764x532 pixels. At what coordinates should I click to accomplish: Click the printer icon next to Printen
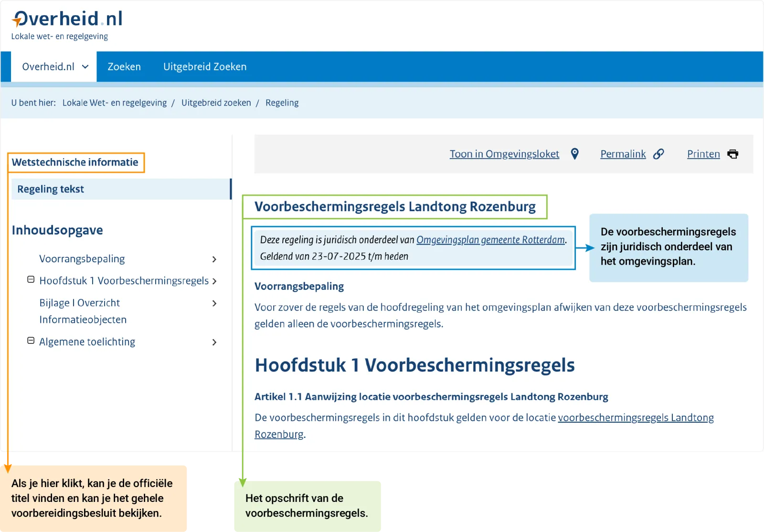(x=732, y=154)
